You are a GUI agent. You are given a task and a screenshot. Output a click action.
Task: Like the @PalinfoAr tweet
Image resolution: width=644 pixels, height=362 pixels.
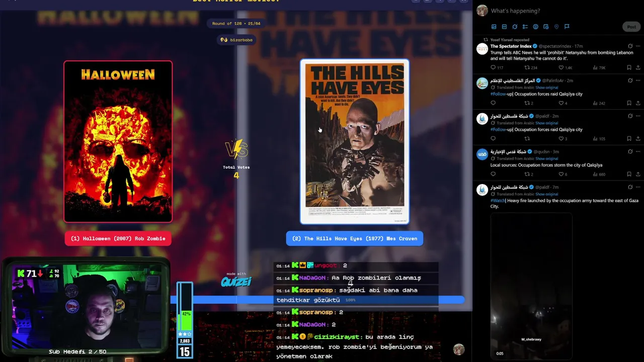pyautogui.click(x=561, y=103)
